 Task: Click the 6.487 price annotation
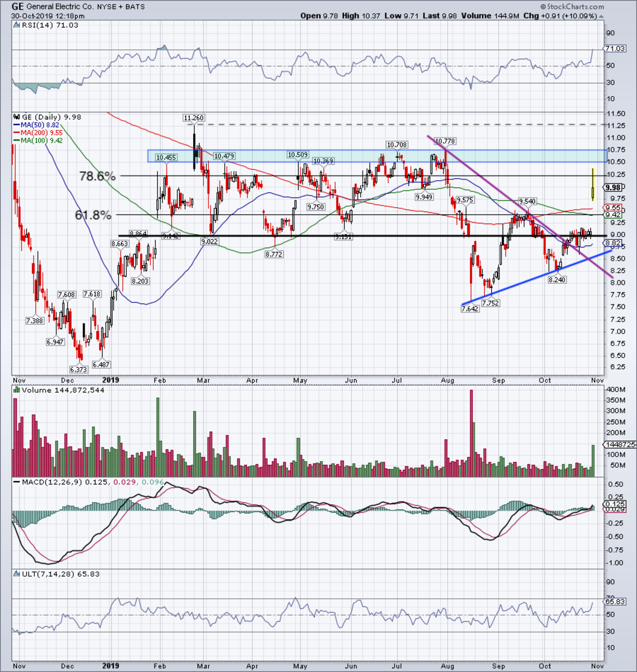click(101, 364)
